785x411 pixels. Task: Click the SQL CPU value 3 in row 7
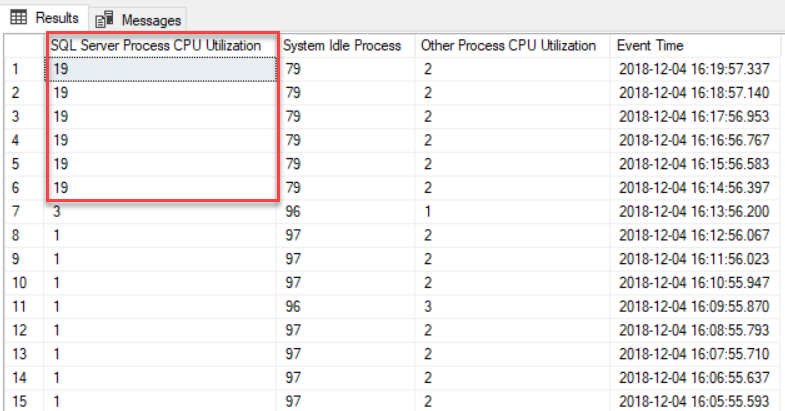coord(56,211)
